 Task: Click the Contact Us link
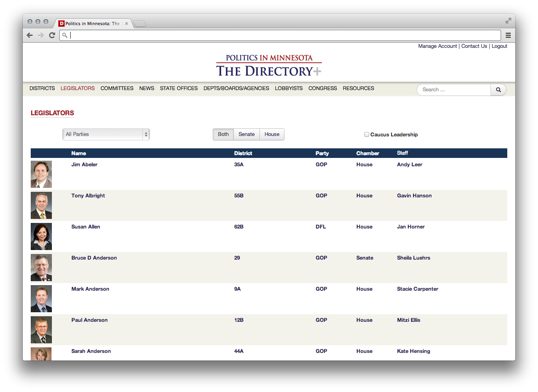pos(474,46)
